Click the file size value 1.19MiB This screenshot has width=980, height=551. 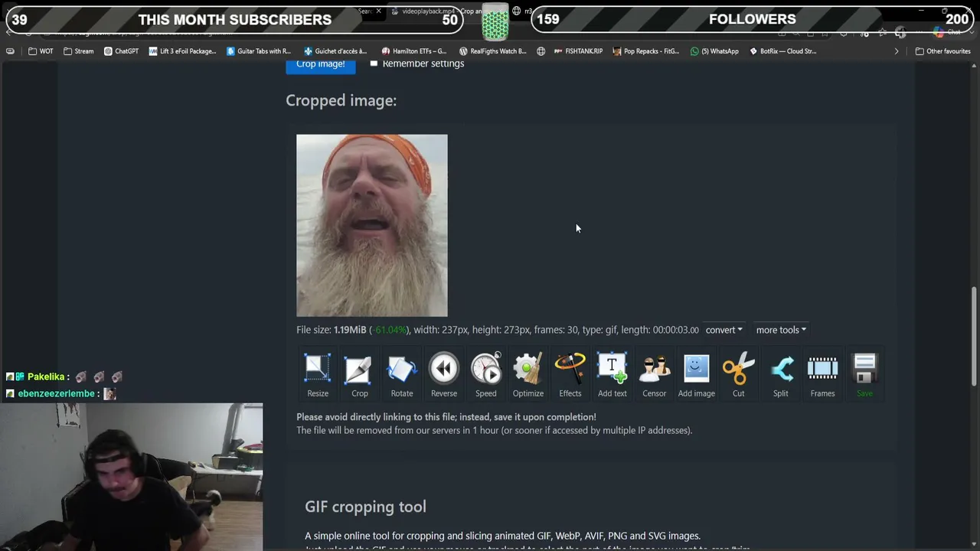point(350,330)
